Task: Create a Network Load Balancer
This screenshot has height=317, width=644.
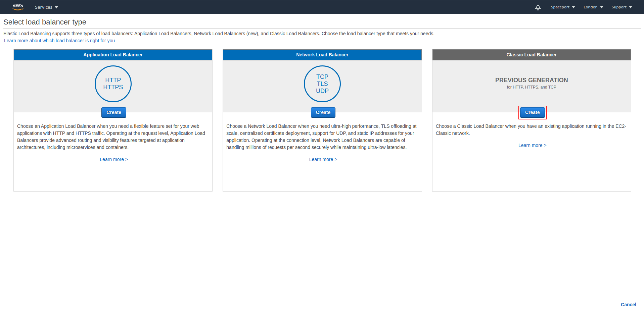Action: point(323,112)
